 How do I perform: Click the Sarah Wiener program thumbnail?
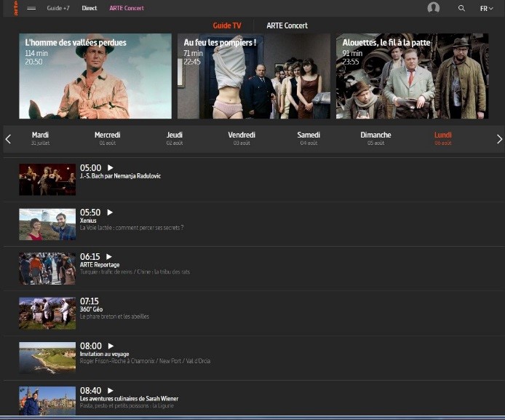coord(47,401)
